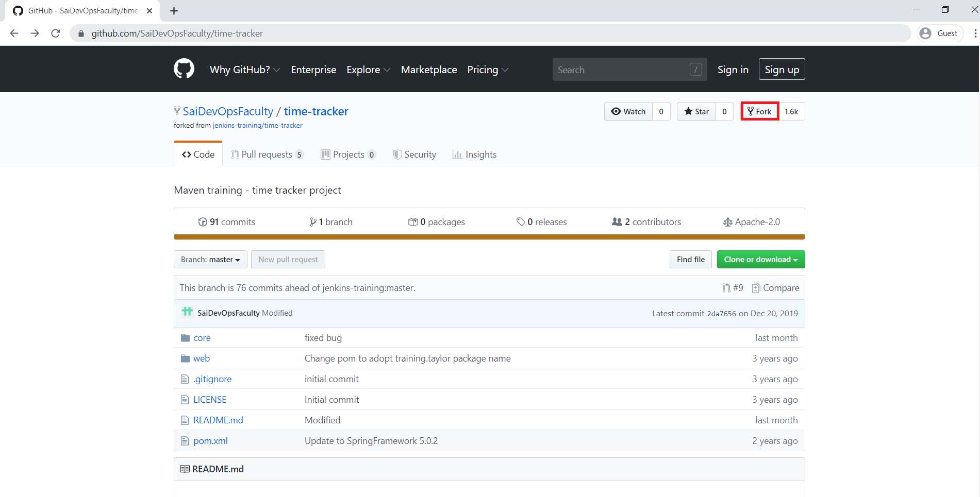Switch to the Code tab
Viewport: 980px width, 497px height.
(198, 155)
